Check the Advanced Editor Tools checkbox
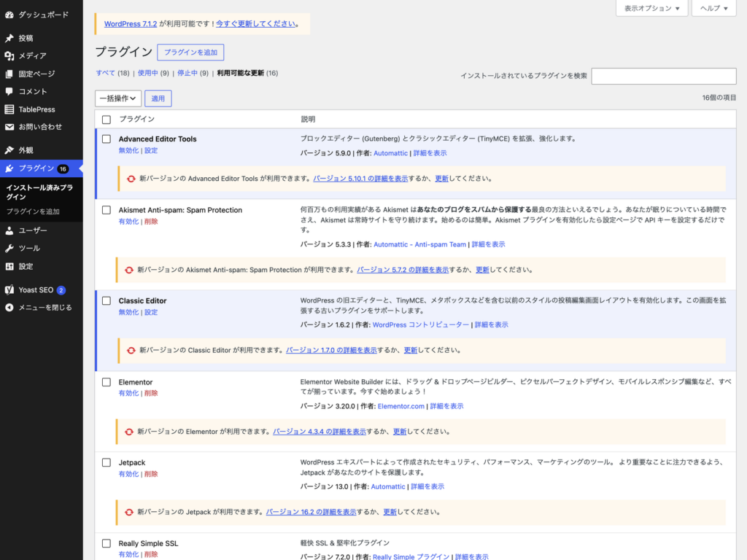 107,139
